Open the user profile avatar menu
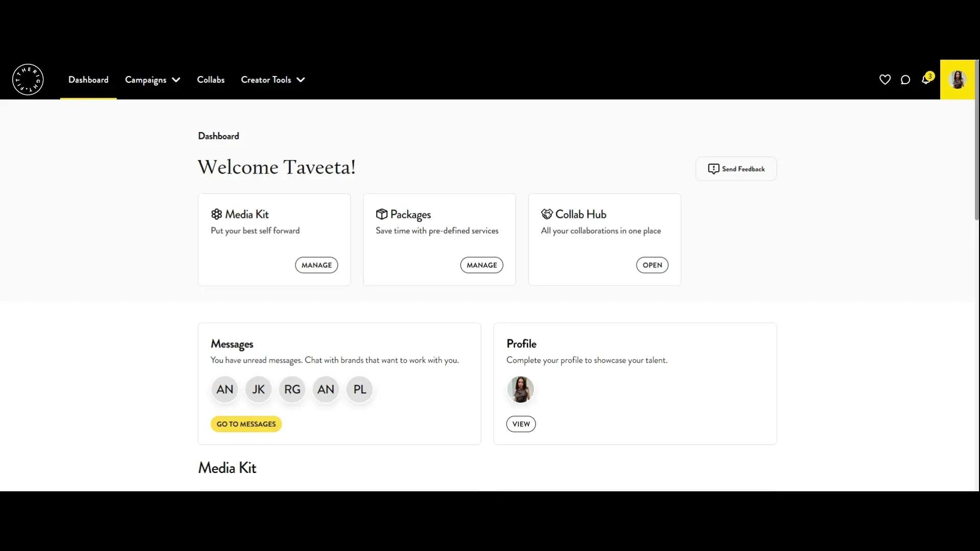This screenshot has width=980, height=551. pos(958,80)
